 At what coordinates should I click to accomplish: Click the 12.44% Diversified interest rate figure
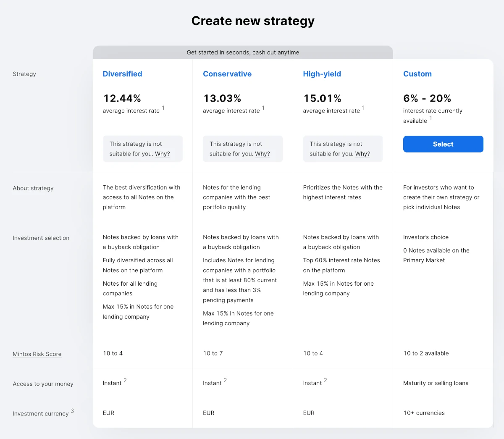122,98
